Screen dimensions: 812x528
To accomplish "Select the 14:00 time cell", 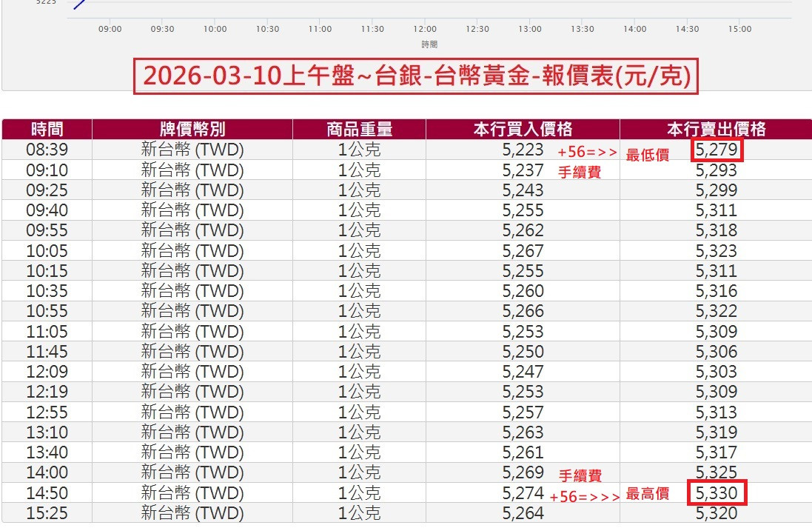I will tap(47, 473).
